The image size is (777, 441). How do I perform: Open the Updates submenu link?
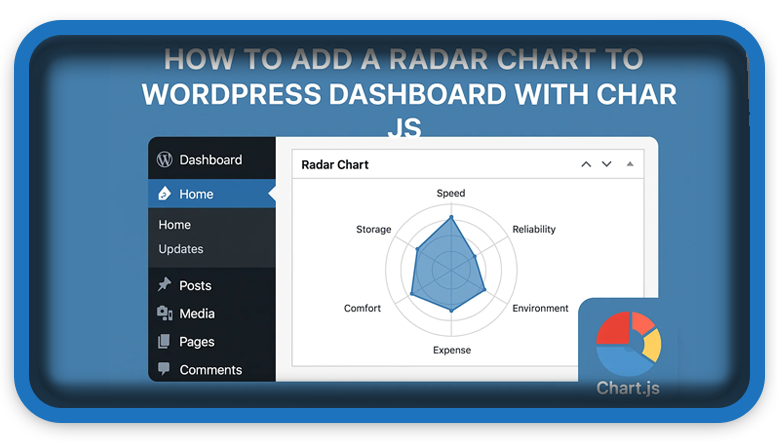(181, 249)
